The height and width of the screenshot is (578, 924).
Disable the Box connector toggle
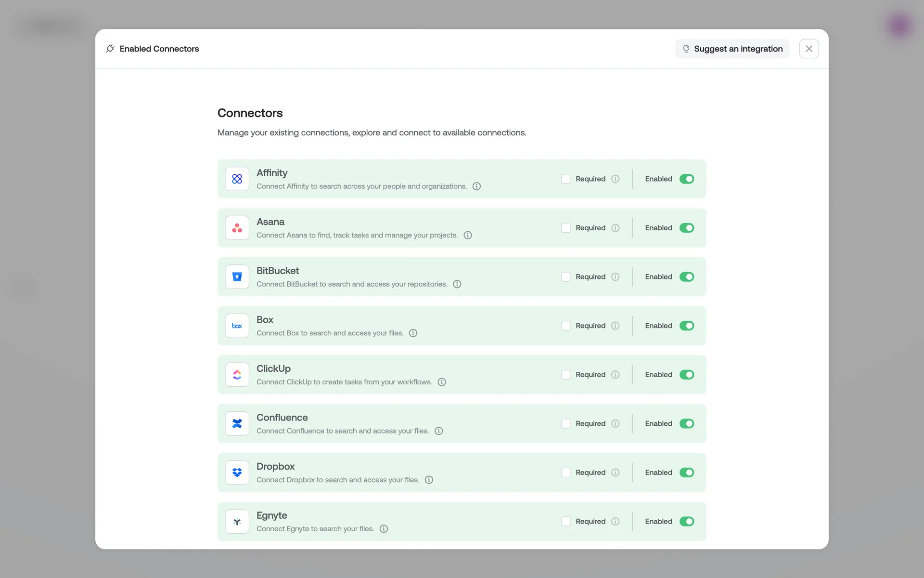686,326
